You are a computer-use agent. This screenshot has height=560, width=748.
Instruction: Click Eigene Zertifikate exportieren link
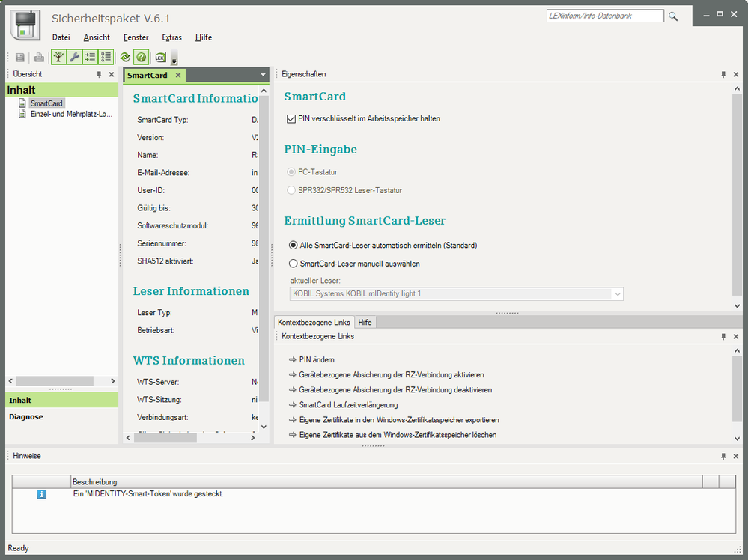click(399, 420)
